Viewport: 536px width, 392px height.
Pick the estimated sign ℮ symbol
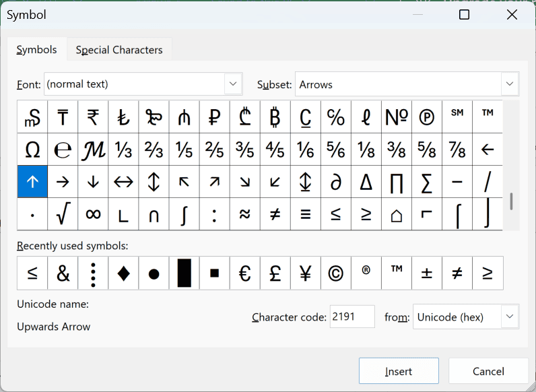[x=63, y=150]
